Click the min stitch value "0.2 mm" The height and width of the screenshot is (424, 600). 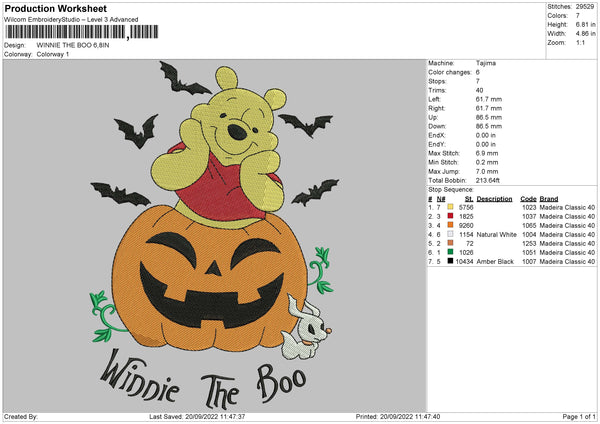point(487,162)
